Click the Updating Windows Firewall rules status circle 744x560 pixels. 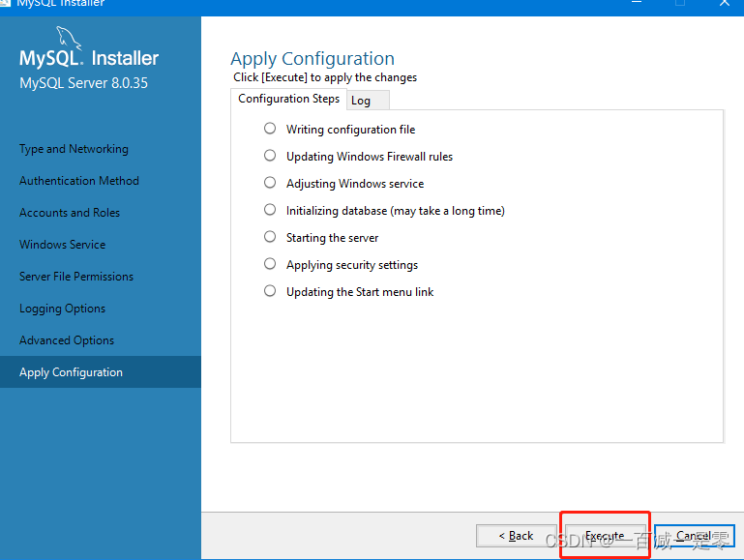[x=270, y=156]
